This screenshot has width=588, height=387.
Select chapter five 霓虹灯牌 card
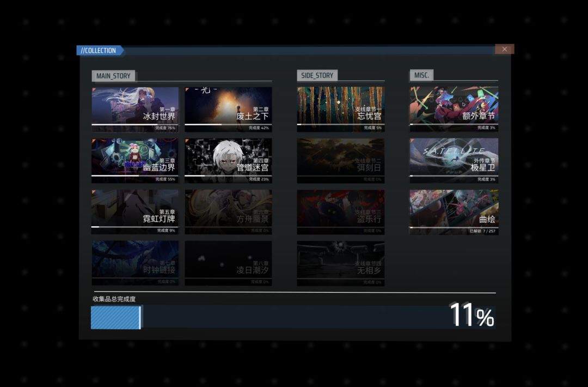coord(135,211)
